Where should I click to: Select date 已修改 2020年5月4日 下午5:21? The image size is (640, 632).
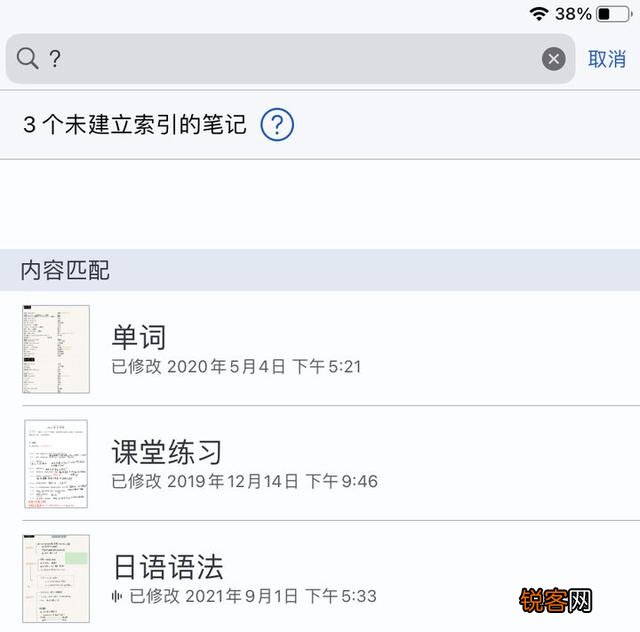pos(236,366)
